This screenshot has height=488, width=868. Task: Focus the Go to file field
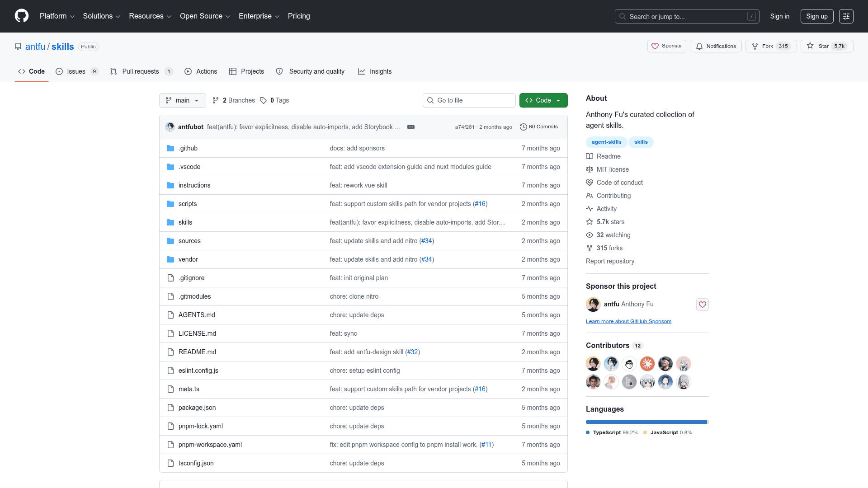point(469,100)
